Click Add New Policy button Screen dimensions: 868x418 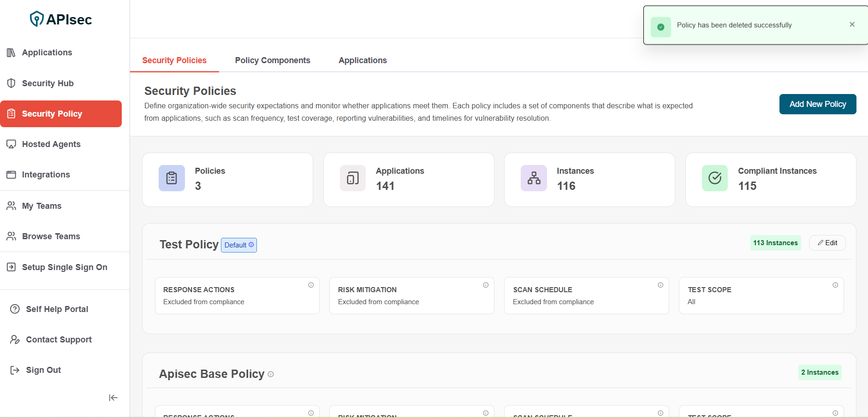[x=817, y=104]
